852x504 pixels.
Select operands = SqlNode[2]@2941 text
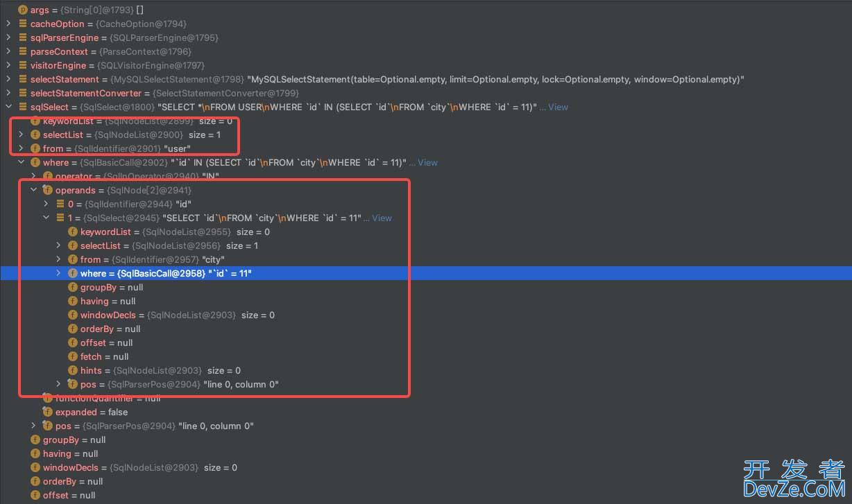123,191
